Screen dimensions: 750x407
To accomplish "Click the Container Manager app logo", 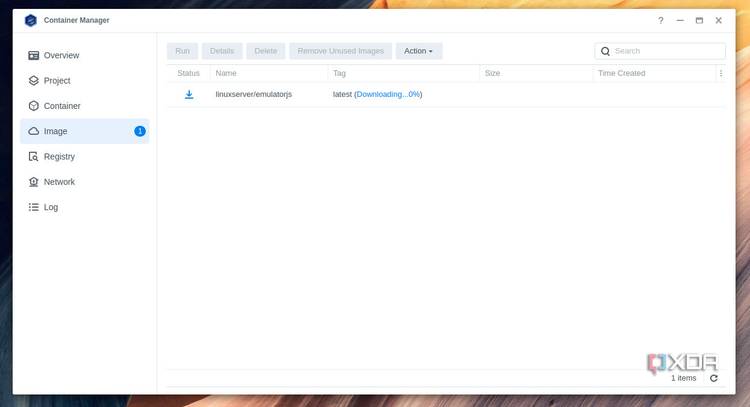I will (31, 21).
